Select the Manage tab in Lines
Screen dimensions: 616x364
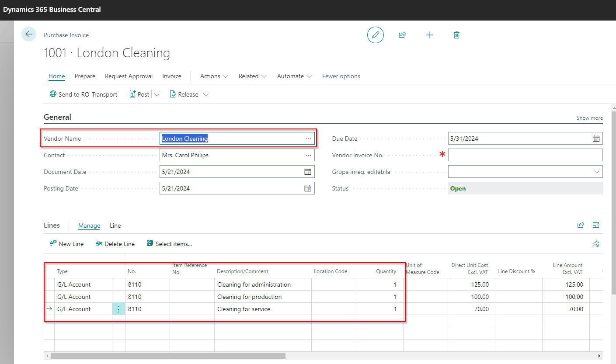coord(89,225)
